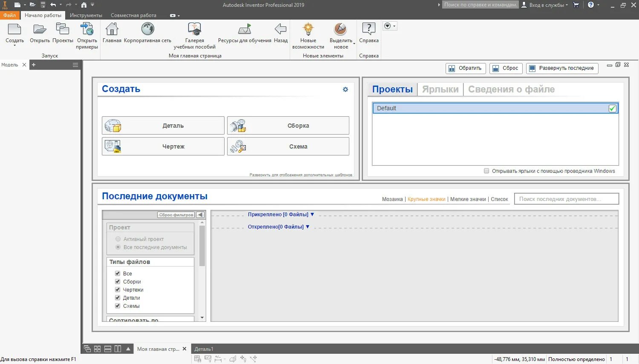This screenshot has width=639, height=364.
Task: Click the help question mark in title bar
Action: tap(591, 5)
